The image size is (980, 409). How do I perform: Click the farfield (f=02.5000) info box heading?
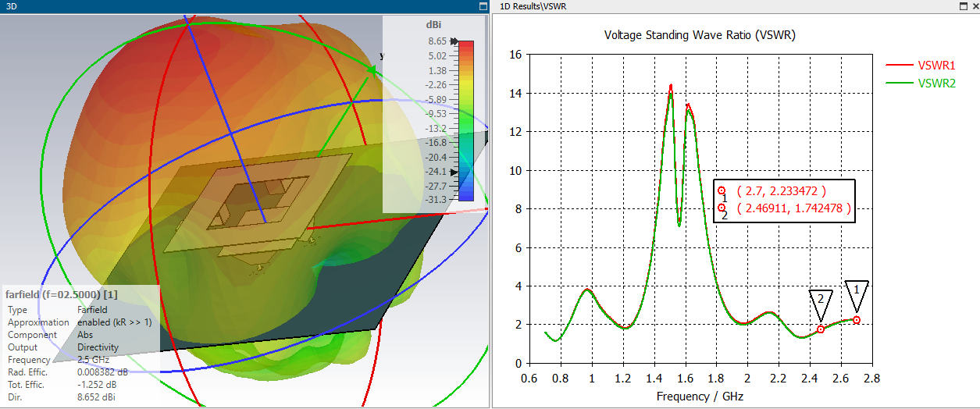point(62,295)
